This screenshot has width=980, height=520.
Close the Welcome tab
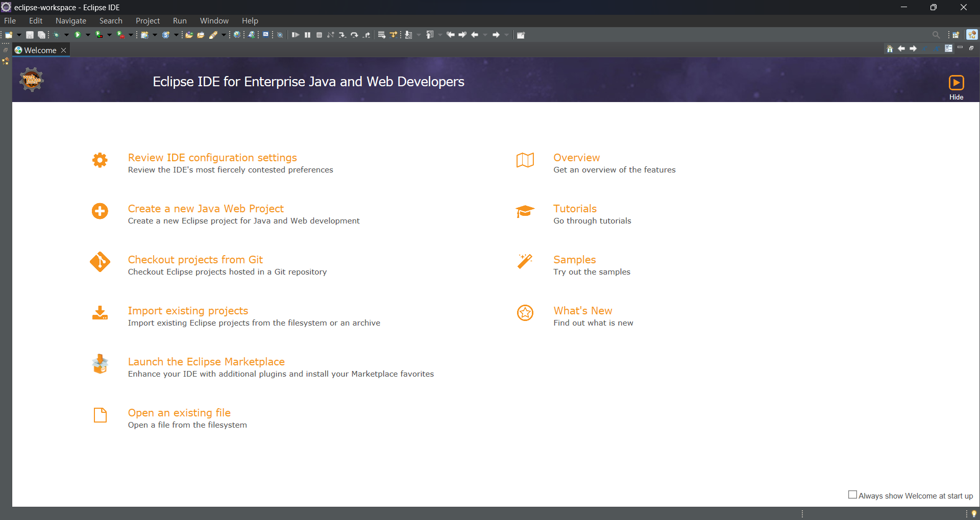(64, 50)
